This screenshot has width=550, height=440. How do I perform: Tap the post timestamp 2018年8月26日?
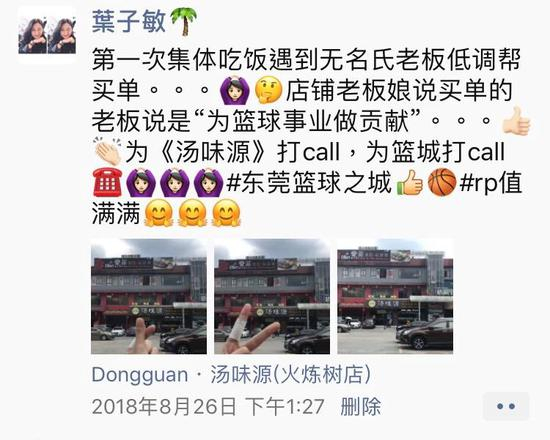[x=164, y=407]
